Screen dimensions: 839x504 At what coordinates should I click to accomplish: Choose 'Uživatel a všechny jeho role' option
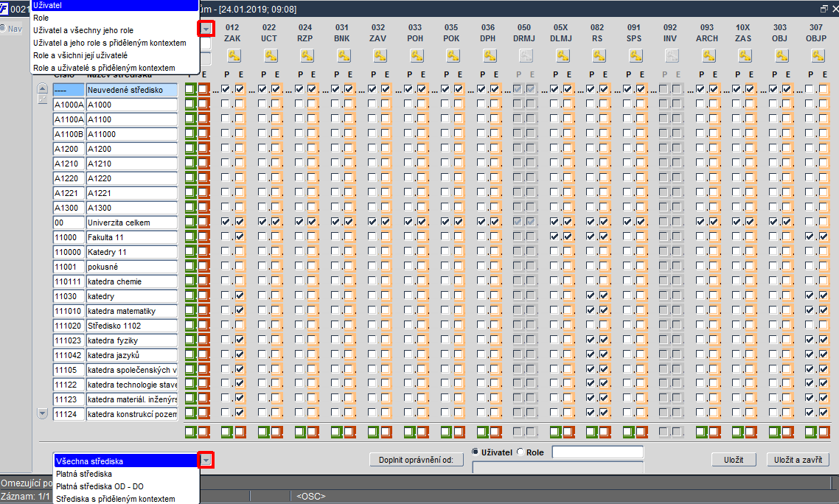[114, 30]
